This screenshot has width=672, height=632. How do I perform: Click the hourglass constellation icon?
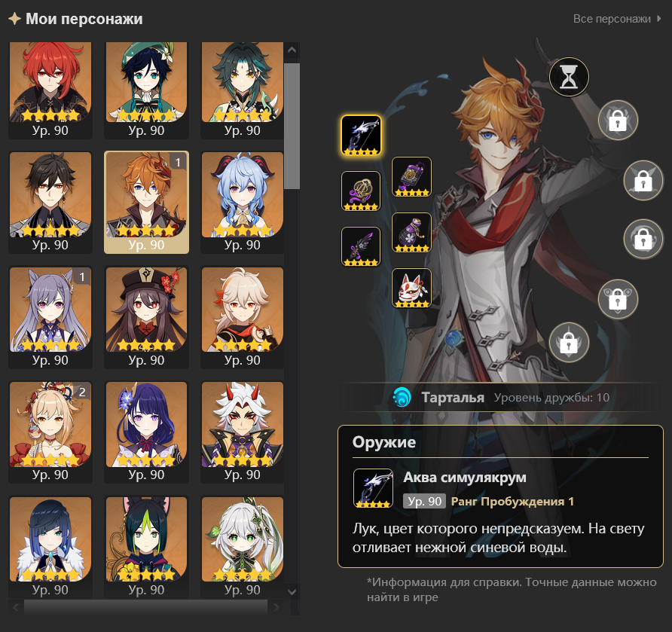pyautogui.click(x=569, y=77)
